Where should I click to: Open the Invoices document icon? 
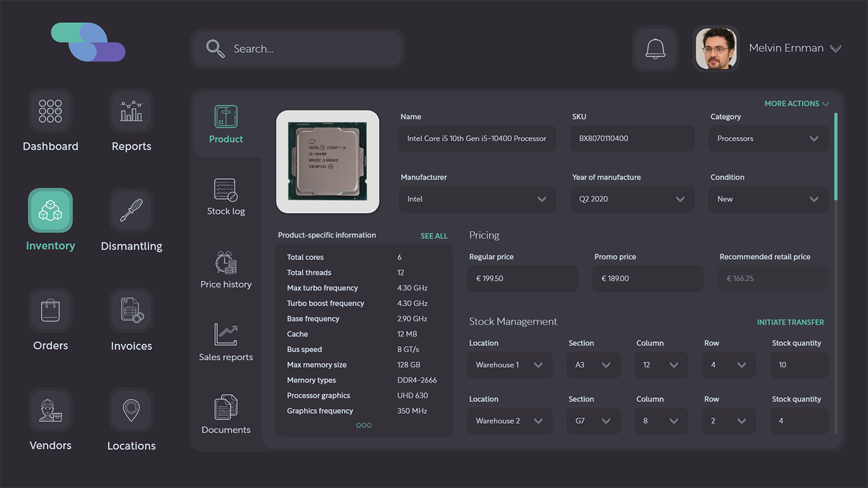pos(131,310)
